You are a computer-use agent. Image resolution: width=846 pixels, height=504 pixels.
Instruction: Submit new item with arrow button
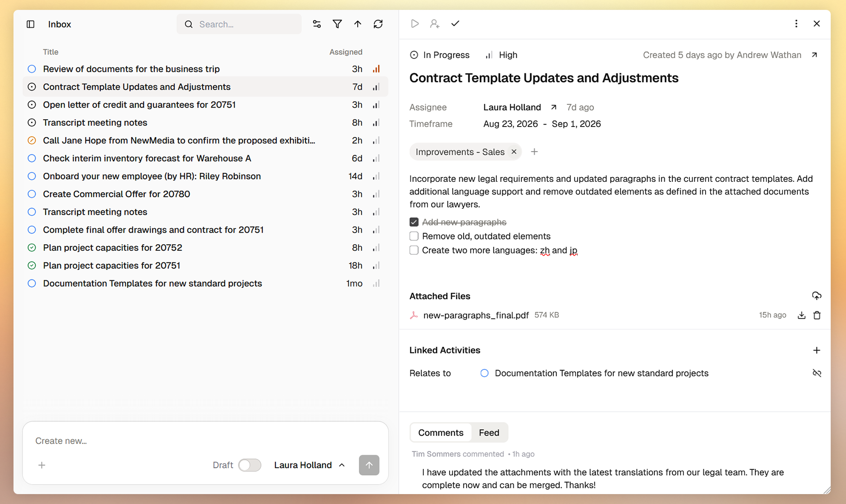369,465
